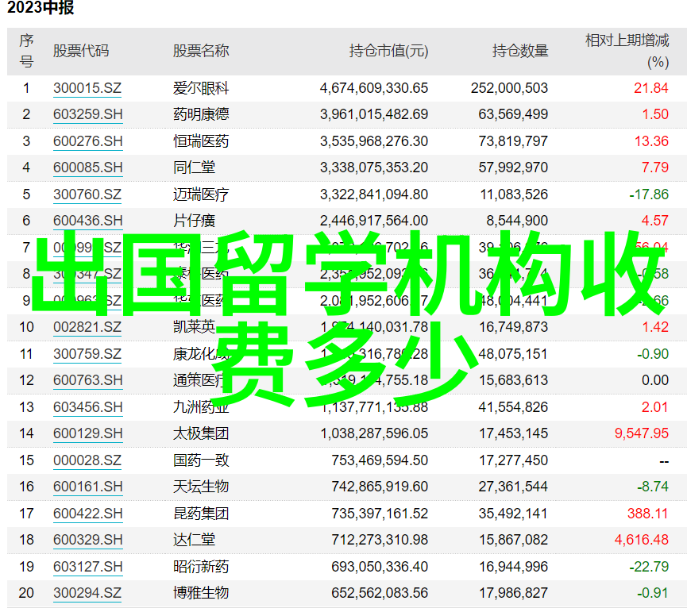Click change value -8.74
Screen dimensions: 687x616
(x=653, y=487)
